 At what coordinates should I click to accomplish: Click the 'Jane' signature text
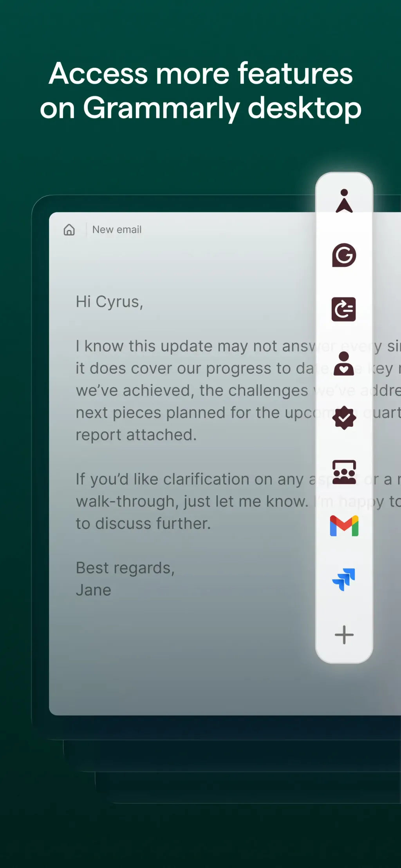(x=94, y=590)
